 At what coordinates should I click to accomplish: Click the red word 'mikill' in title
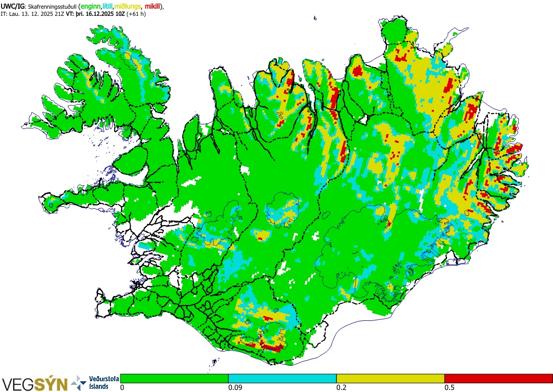tap(153, 6)
